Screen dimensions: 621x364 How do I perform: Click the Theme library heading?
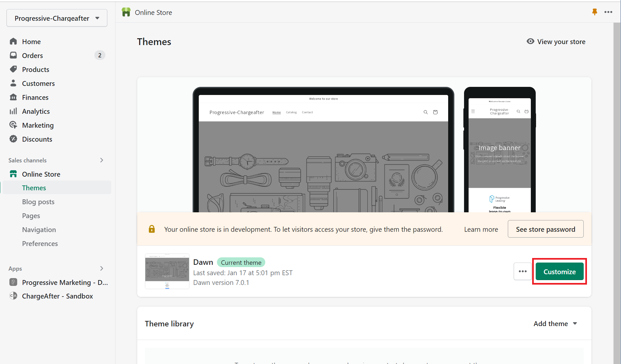coord(169,323)
